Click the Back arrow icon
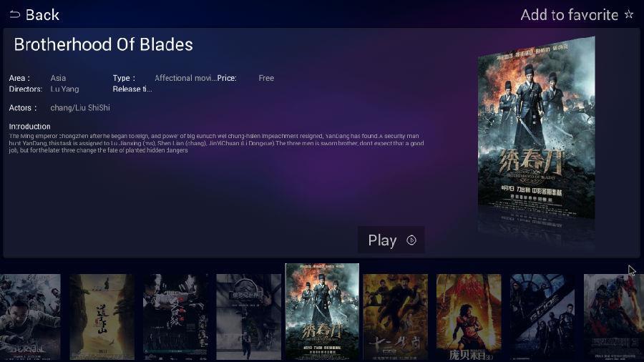The image size is (644, 362). coord(15,15)
